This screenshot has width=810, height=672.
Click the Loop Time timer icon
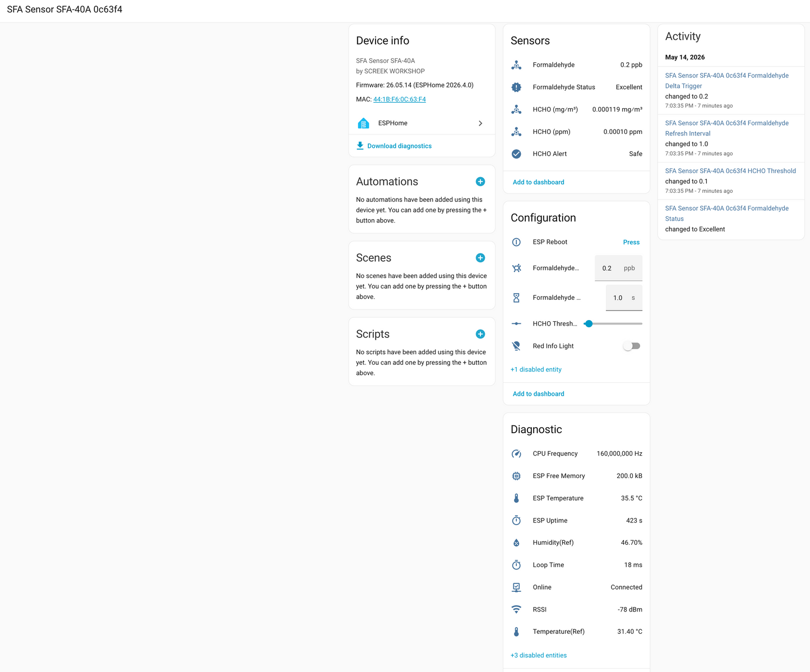tap(516, 565)
